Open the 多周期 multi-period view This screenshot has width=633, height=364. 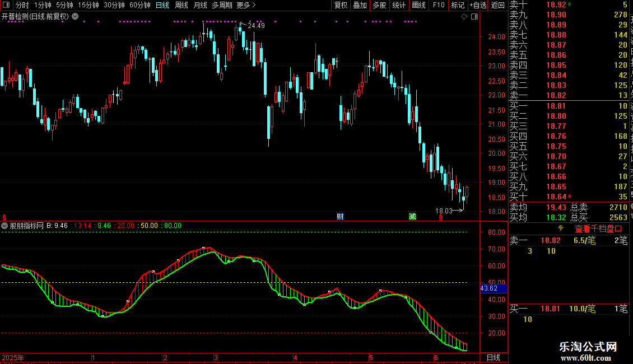(x=222, y=5)
